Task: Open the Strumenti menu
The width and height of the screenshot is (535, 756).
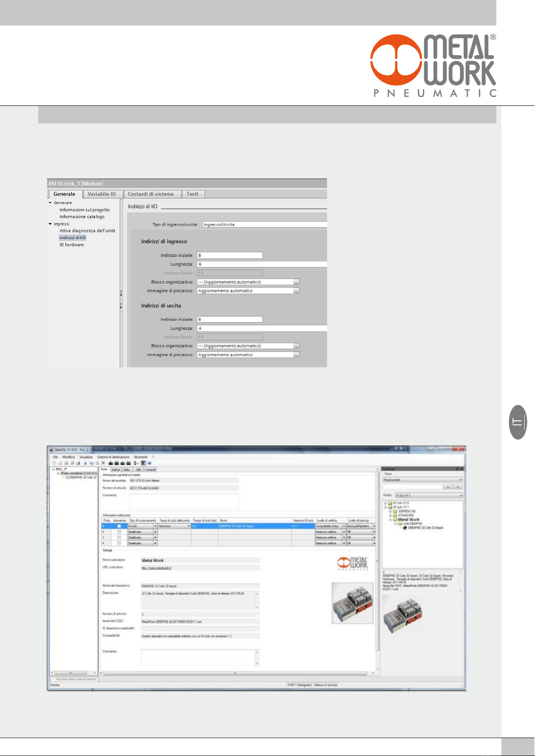Action: (140, 457)
